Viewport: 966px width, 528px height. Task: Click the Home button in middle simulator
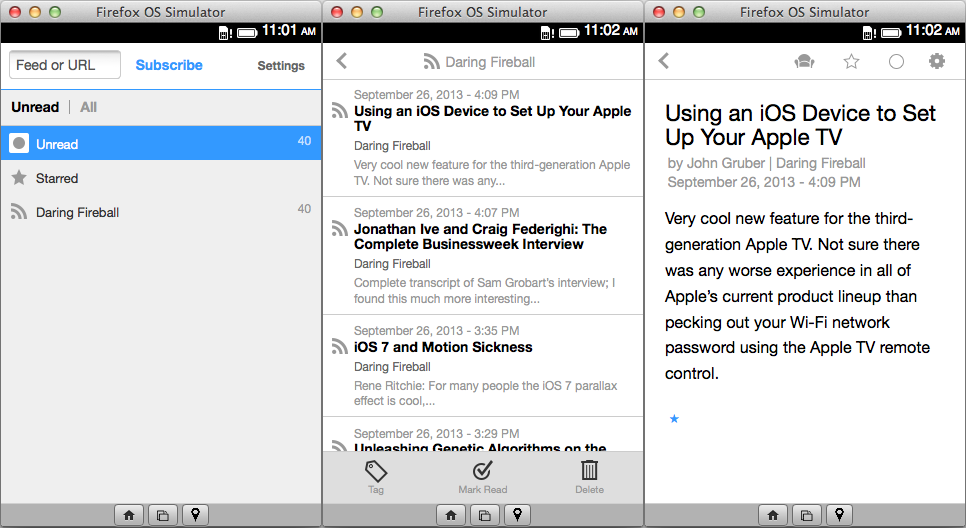click(x=451, y=515)
